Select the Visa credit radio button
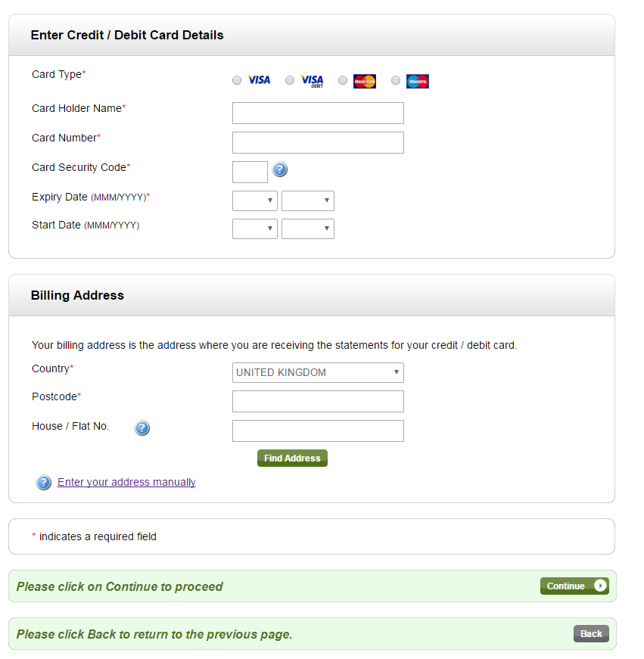 point(237,80)
